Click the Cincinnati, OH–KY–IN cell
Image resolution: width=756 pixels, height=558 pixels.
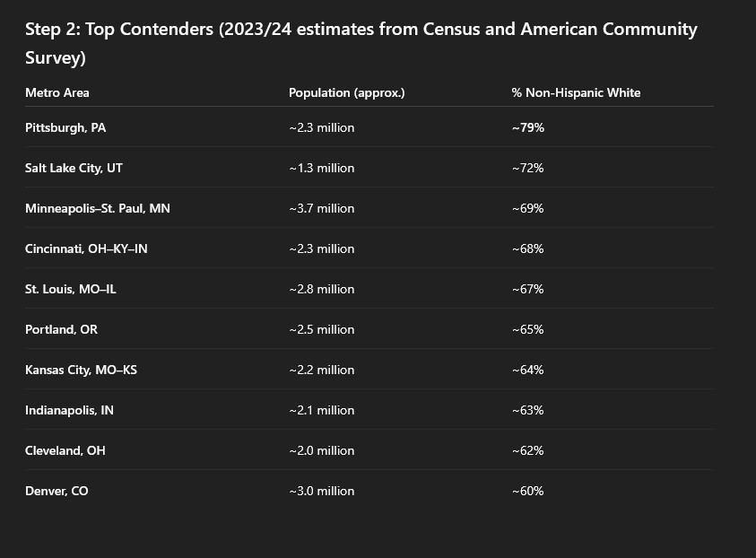pyautogui.click(x=86, y=248)
